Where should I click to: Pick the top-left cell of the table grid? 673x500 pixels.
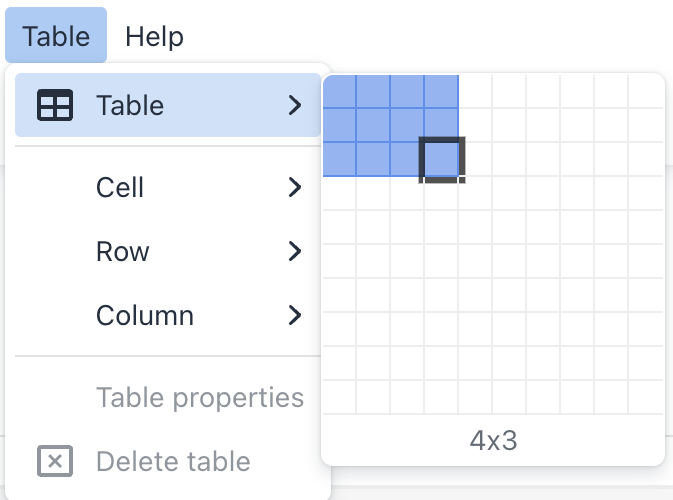(339, 91)
